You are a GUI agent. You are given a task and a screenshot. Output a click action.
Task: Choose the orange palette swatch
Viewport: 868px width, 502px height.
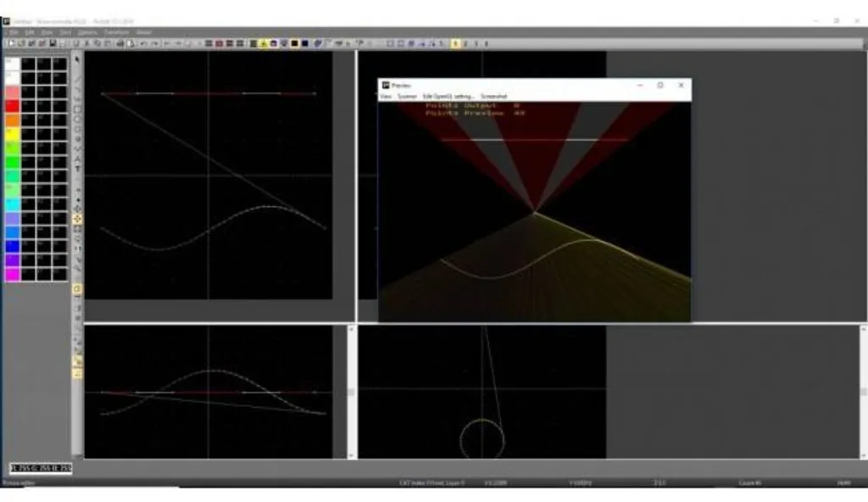[x=12, y=120]
